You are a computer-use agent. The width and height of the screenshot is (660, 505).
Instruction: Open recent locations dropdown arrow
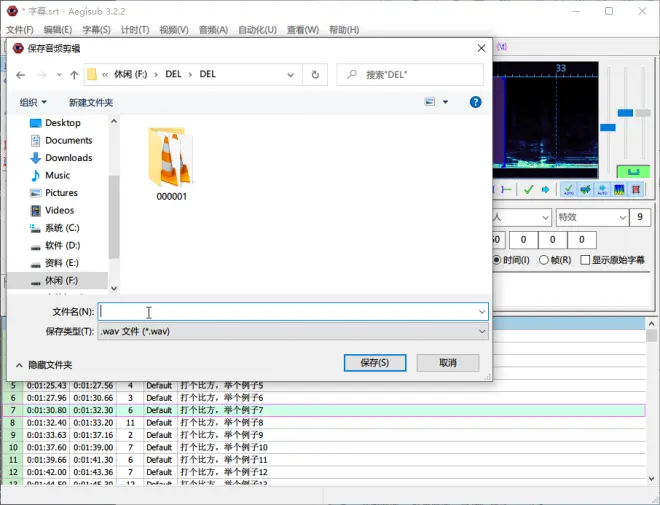click(x=59, y=75)
